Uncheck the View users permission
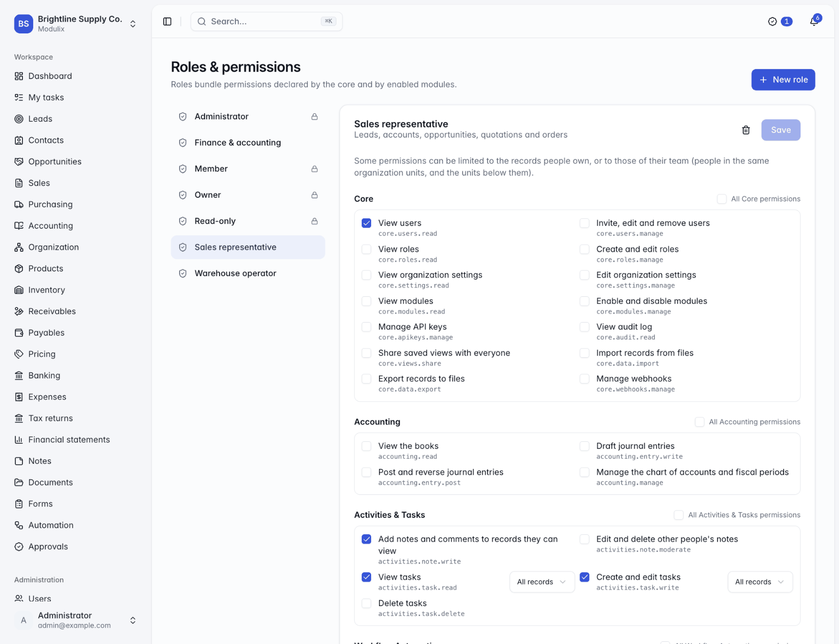This screenshot has width=839, height=644. (x=366, y=223)
